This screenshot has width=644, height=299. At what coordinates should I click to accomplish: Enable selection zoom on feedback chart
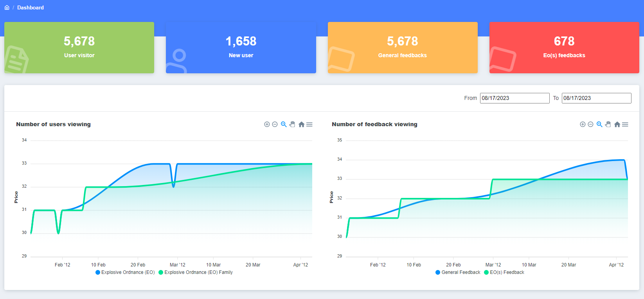[x=599, y=124]
